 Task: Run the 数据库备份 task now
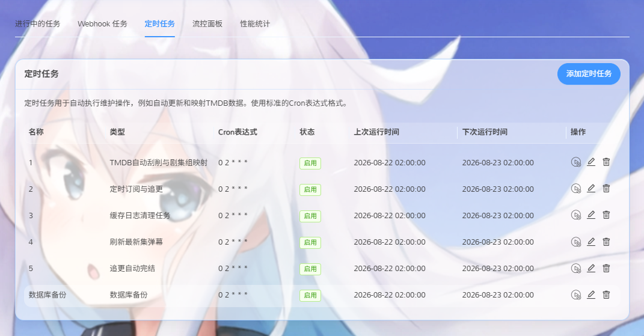pos(576,295)
